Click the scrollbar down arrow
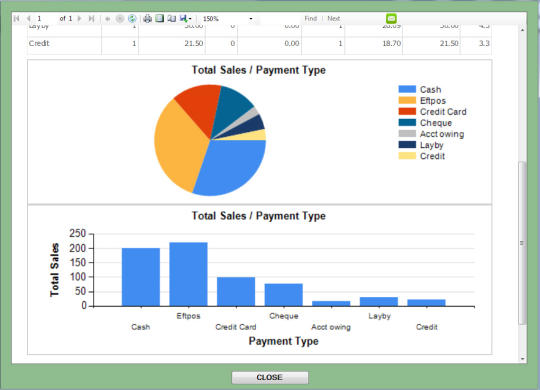The image size is (540, 390). pyautogui.click(x=522, y=359)
